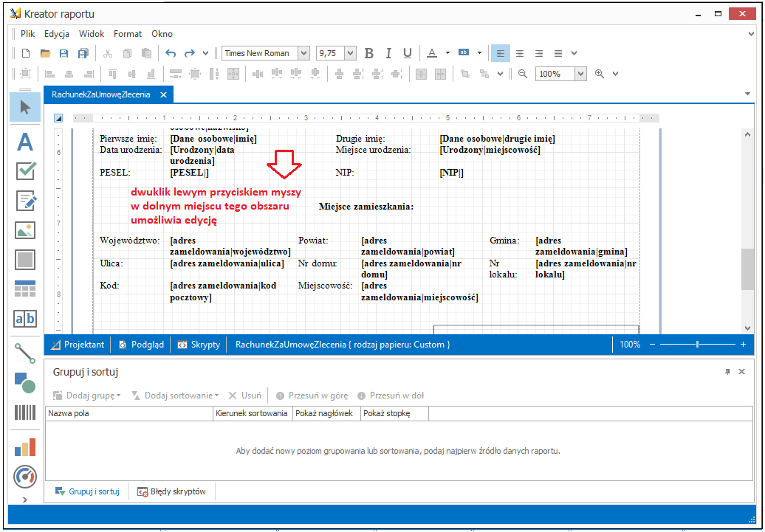Select the Character Comb (a|b) tool
Screen dimensions: 765x532
pos(25,319)
